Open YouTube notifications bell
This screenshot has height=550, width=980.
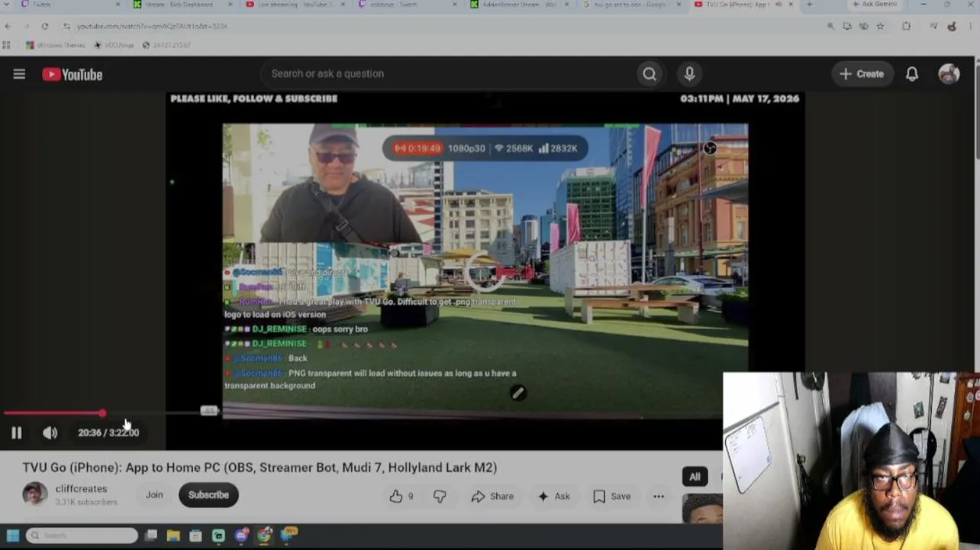[912, 74]
